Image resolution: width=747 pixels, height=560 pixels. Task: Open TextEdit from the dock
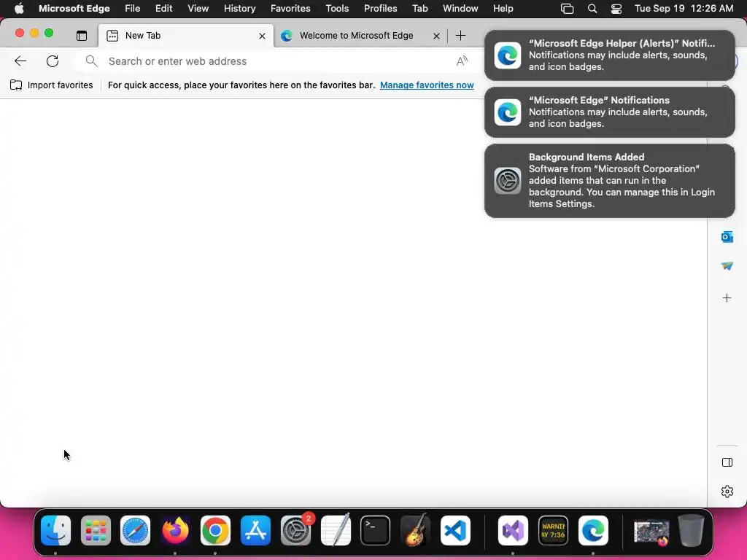[x=336, y=531]
